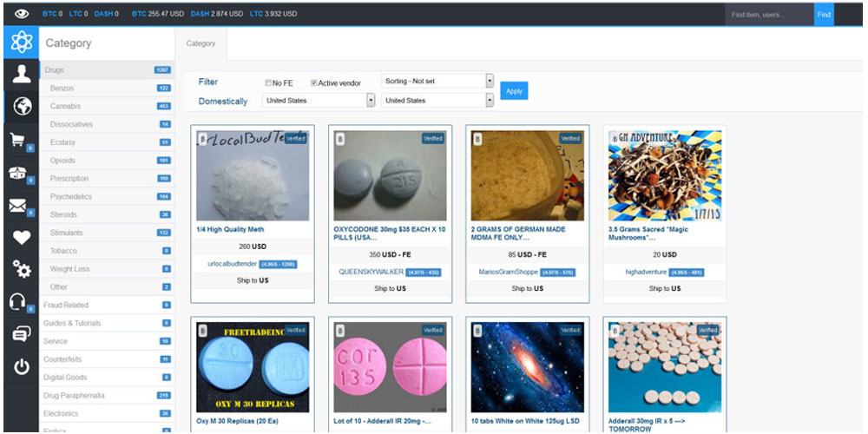
Task: Select the Guides & Tutorials category
Action: pyautogui.click(x=107, y=323)
